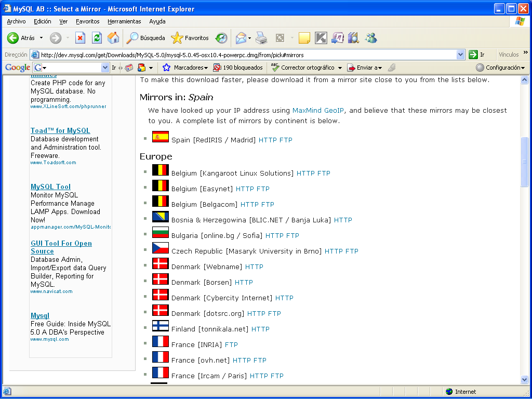
Task: Click the Marcadores star icon
Action: (166, 68)
